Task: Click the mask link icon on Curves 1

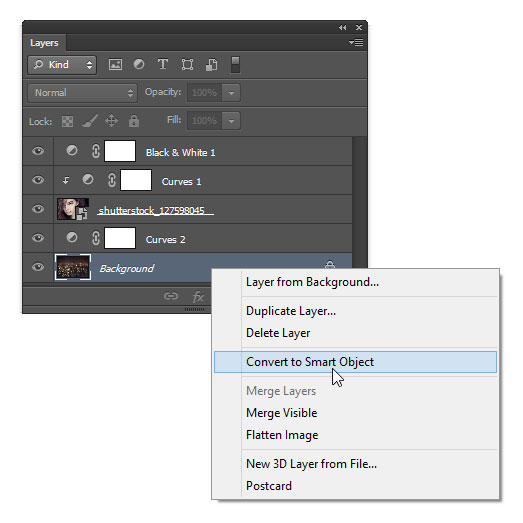Action: pos(112,180)
